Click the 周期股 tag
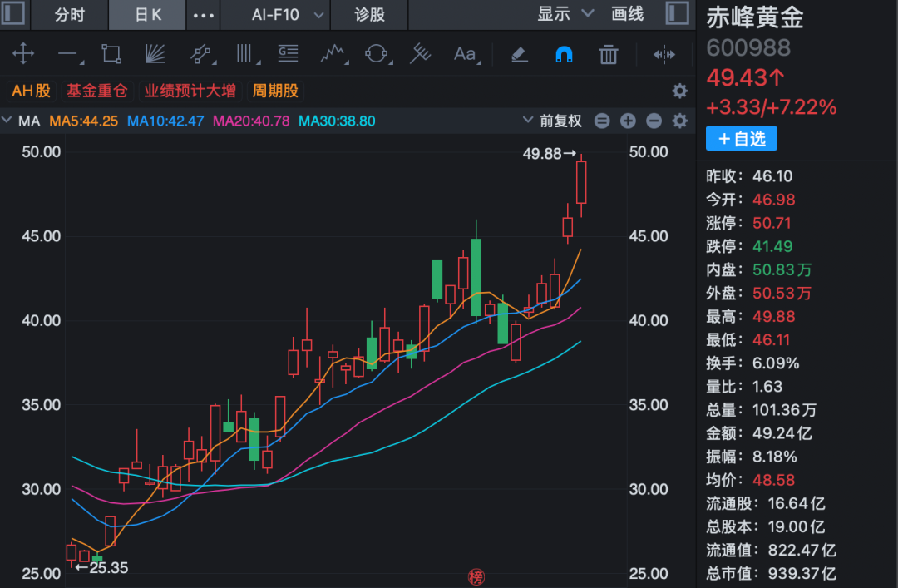Image resolution: width=898 pixels, height=588 pixels. coord(275,91)
